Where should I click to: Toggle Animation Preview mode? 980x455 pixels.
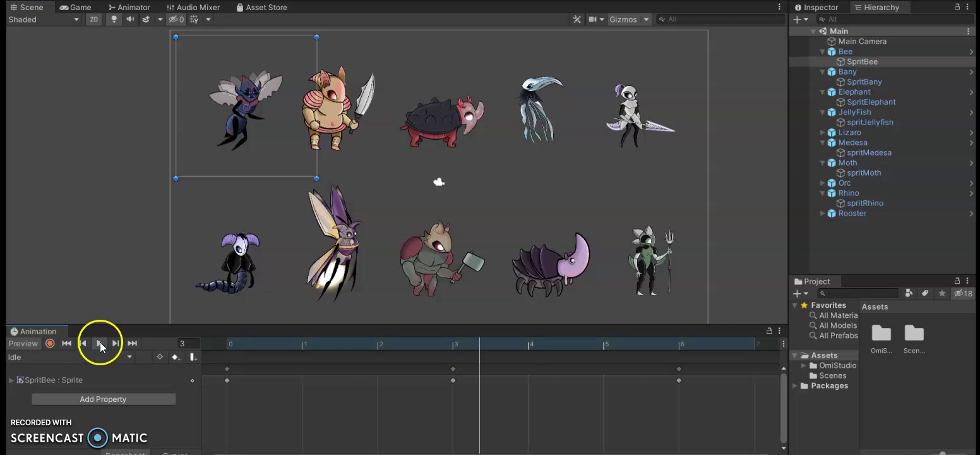23,343
